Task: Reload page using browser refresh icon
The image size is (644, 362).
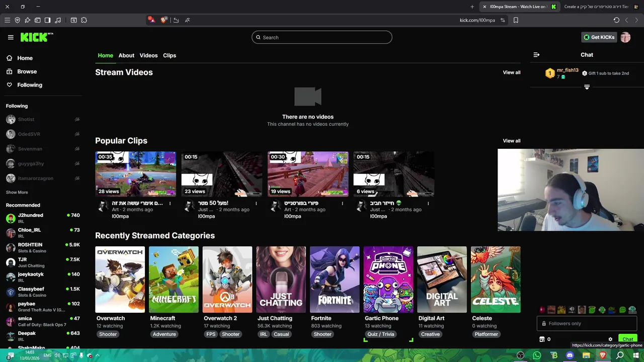Action: [616, 20]
